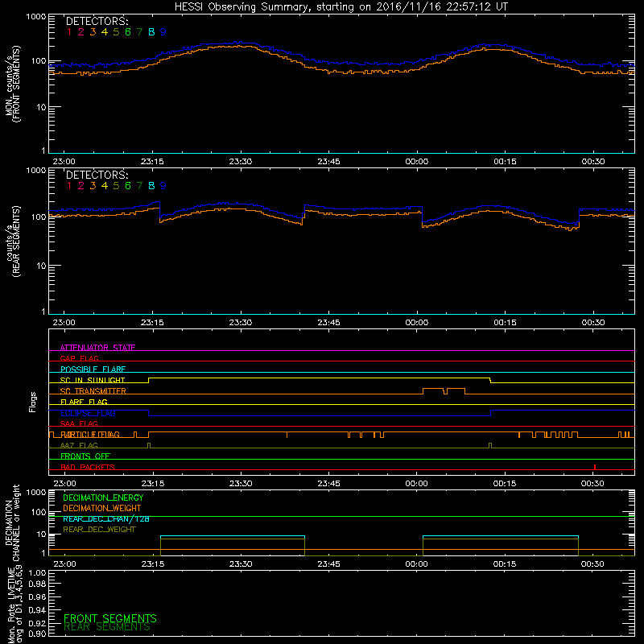Click the 100 y-axis label of rear segments plot
The image size is (644, 644).
pyautogui.click(x=39, y=217)
